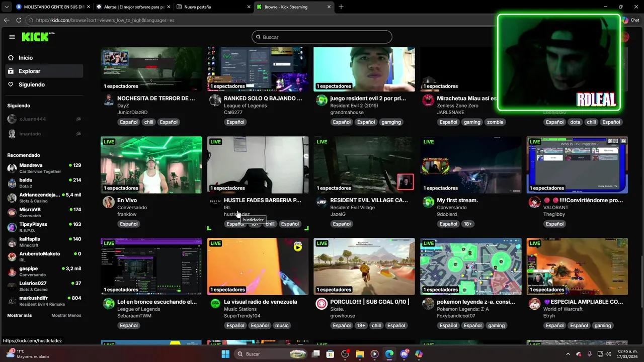644x362 pixels.
Task: Select Inicio in the Kick sidebar
Action: 25,57
